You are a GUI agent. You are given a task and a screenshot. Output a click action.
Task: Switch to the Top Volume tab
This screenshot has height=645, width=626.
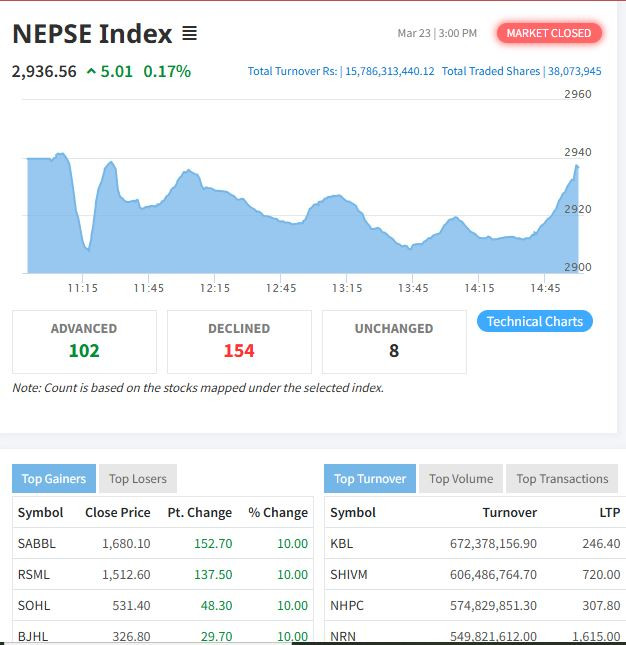[x=461, y=479]
